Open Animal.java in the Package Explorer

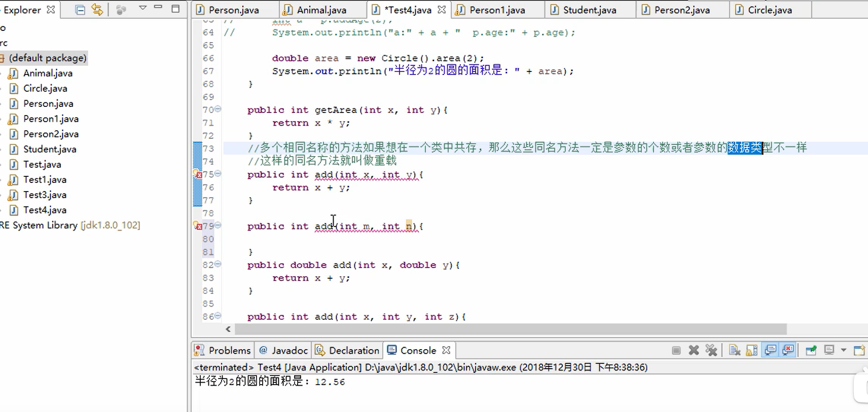coord(48,73)
